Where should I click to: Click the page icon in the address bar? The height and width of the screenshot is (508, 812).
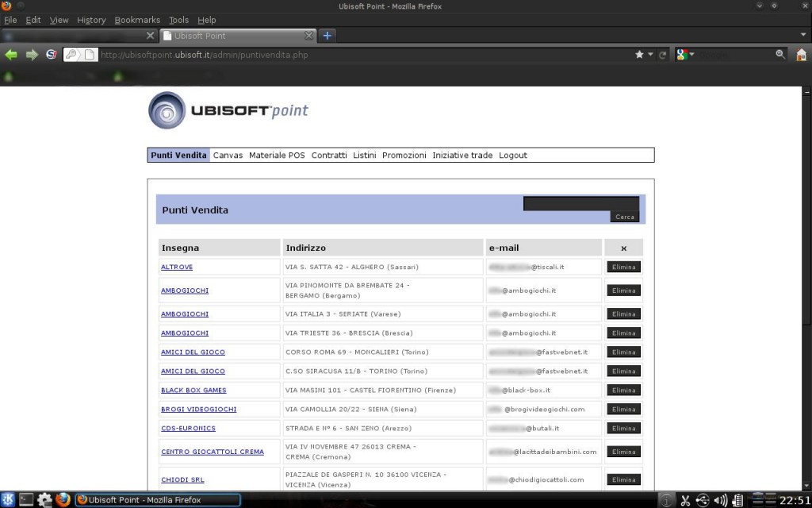tap(90, 55)
